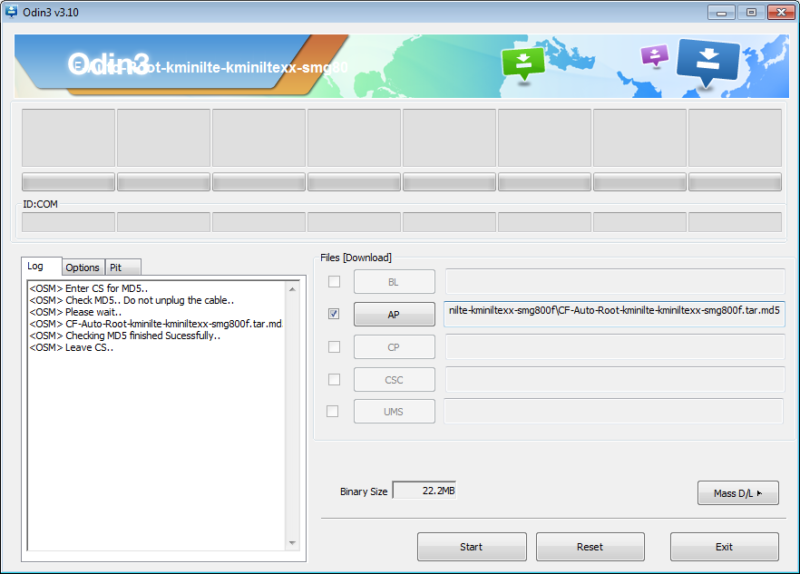Screen dimensions: 800x574
Task: Tick the CSC file checkbox
Action: (x=333, y=379)
